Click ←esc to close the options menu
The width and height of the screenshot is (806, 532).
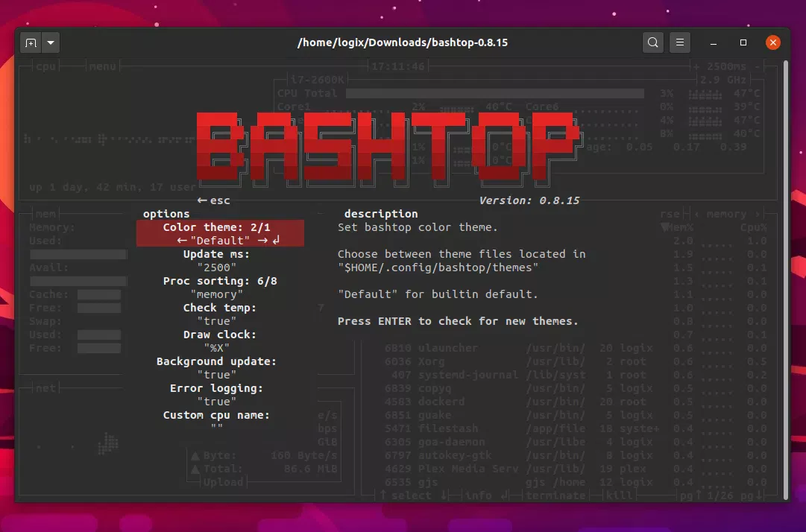pyautogui.click(x=211, y=200)
